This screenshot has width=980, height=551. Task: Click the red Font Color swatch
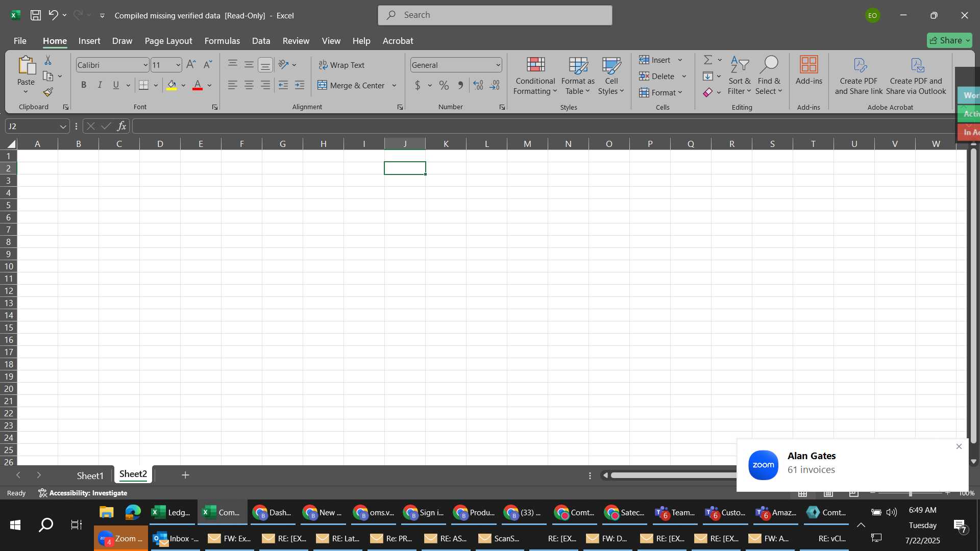tap(198, 85)
